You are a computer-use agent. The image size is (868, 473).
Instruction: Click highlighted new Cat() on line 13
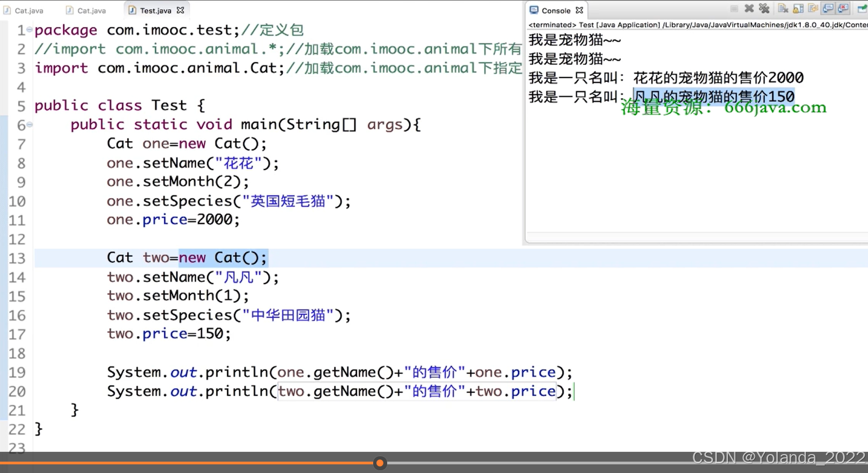point(223,258)
